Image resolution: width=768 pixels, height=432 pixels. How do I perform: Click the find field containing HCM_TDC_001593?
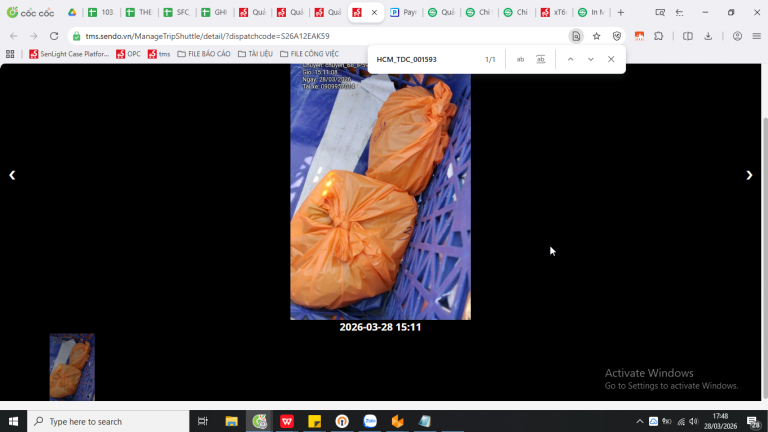[x=426, y=59]
